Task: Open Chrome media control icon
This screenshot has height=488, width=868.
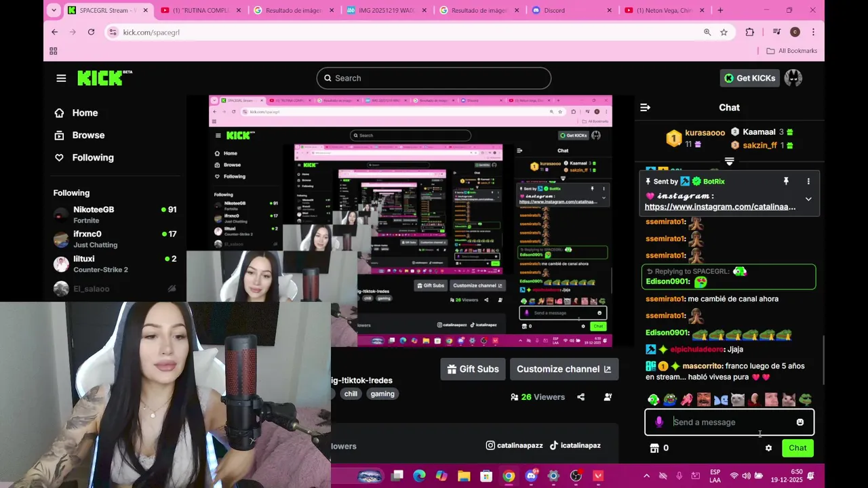Action: pyautogui.click(x=777, y=33)
